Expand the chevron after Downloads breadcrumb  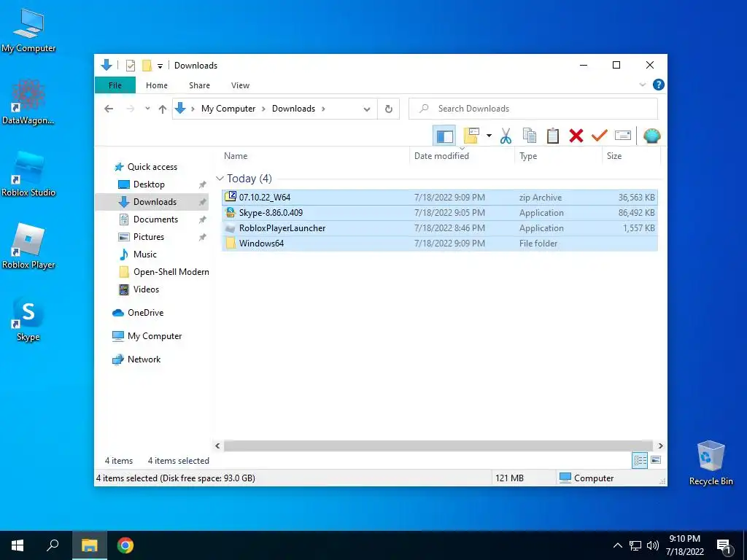pos(323,109)
